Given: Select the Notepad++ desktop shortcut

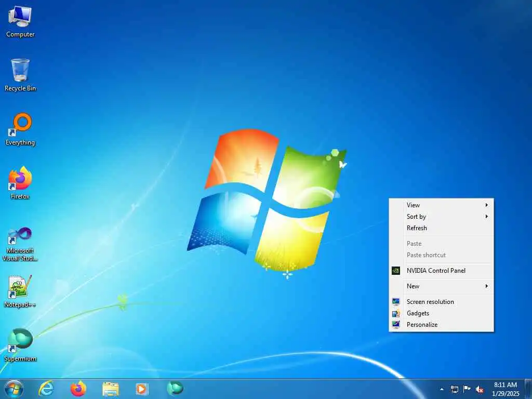Looking at the screenshot, I should pyautogui.click(x=20, y=291).
